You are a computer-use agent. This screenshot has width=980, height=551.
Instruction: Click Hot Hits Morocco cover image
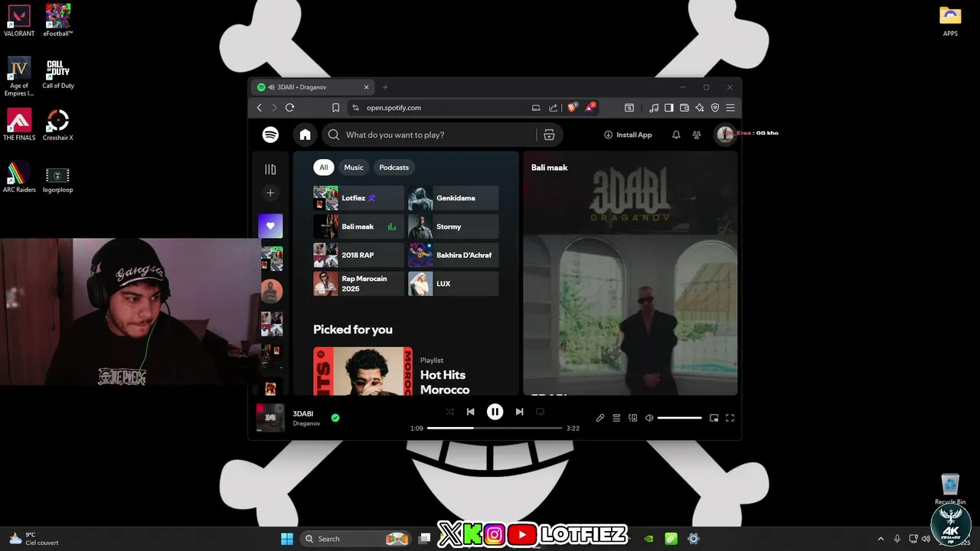(363, 371)
